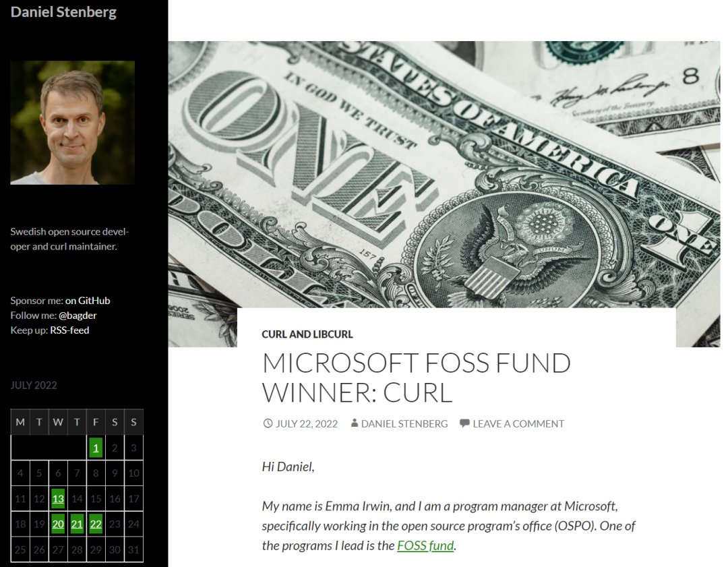The height and width of the screenshot is (567, 728).
Task: Click the JULY 2022 calendar caption
Action: (34, 386)
